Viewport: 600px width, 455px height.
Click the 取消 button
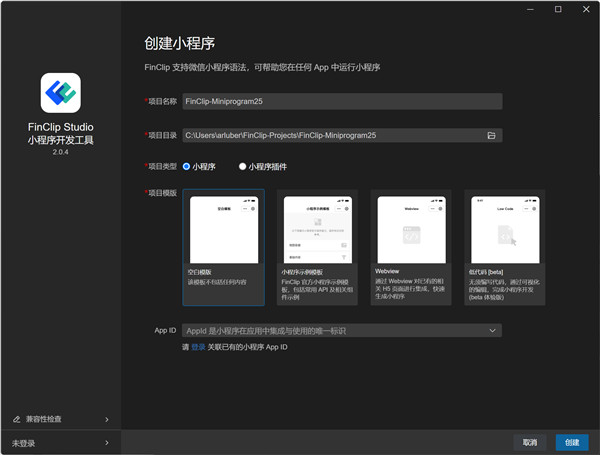(x=530, y=442)
